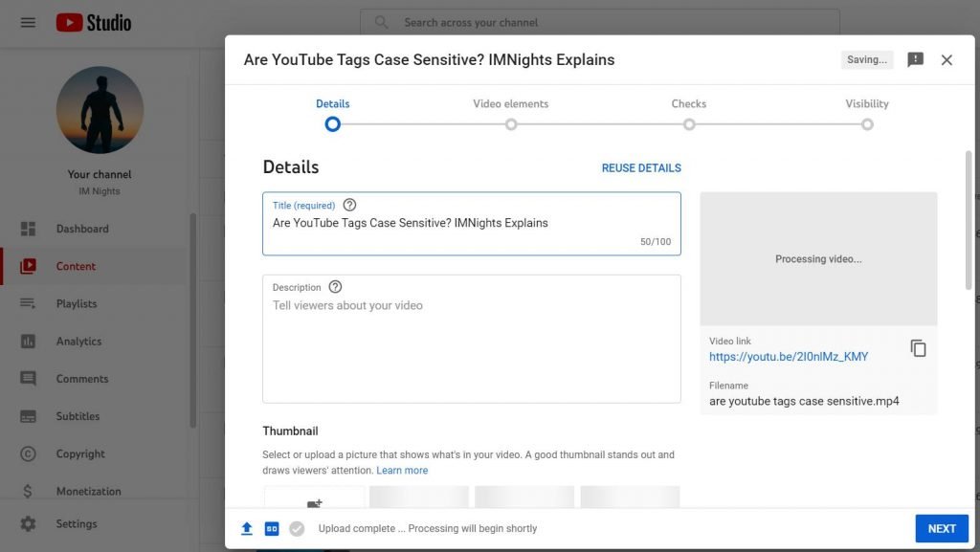The image size is (980, 552).
Task: Click the dialog's vertical scrollbar
Action: [969, 220]
